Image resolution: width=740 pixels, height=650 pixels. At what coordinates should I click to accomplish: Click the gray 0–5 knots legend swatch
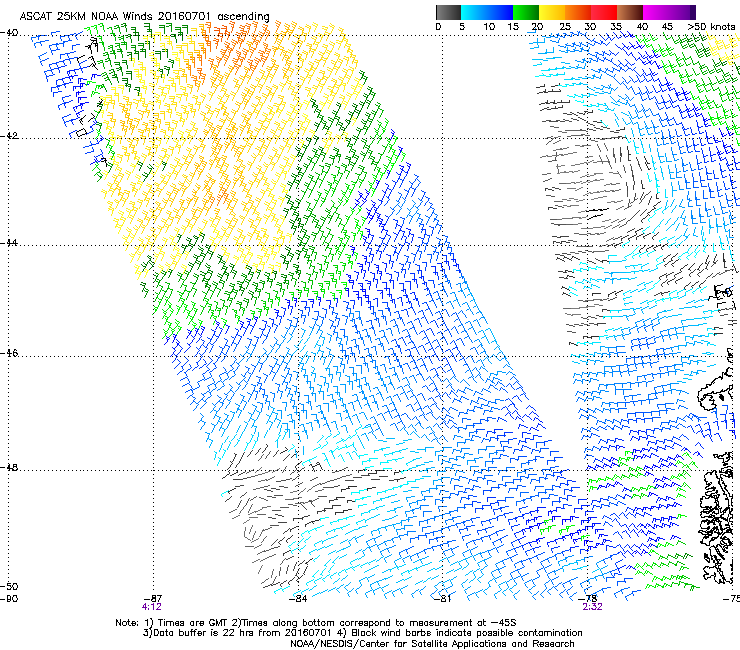tap(448, 12)
